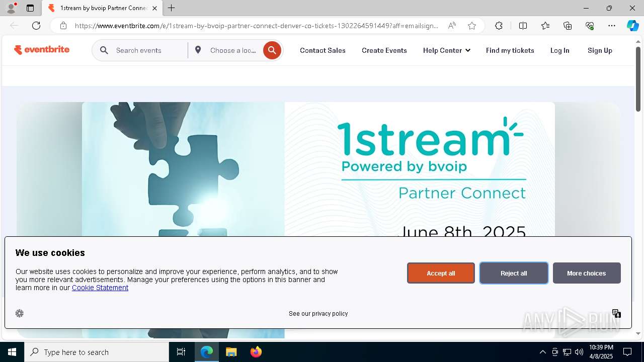Click the location pin icon
644x362 pixels.
click(x=198, y=50)
